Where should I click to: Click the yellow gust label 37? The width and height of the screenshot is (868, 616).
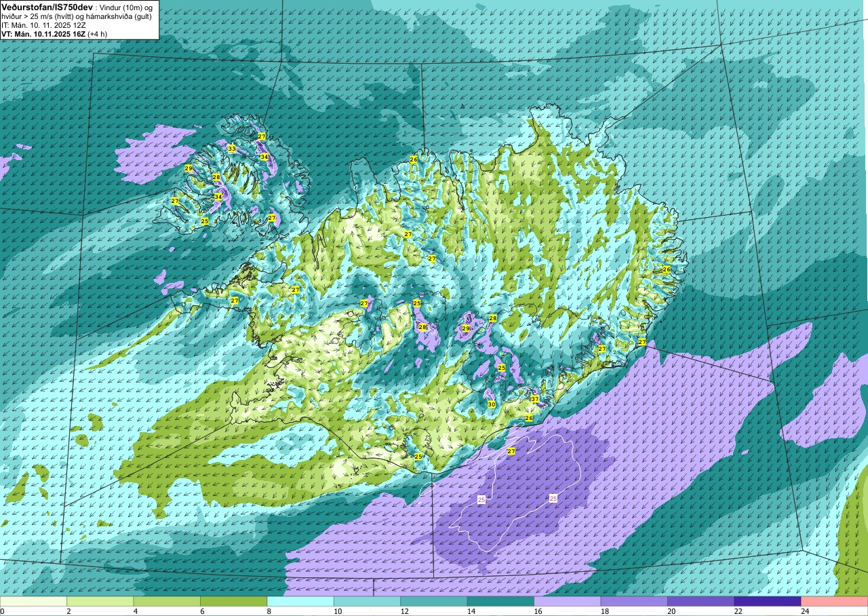(x=534, y=399)
